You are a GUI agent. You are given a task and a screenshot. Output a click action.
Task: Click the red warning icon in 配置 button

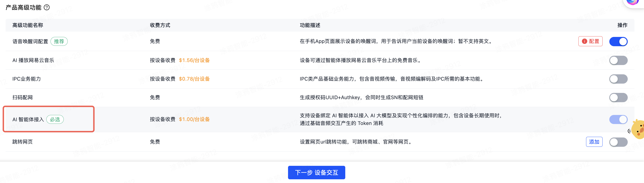(584, 41)
